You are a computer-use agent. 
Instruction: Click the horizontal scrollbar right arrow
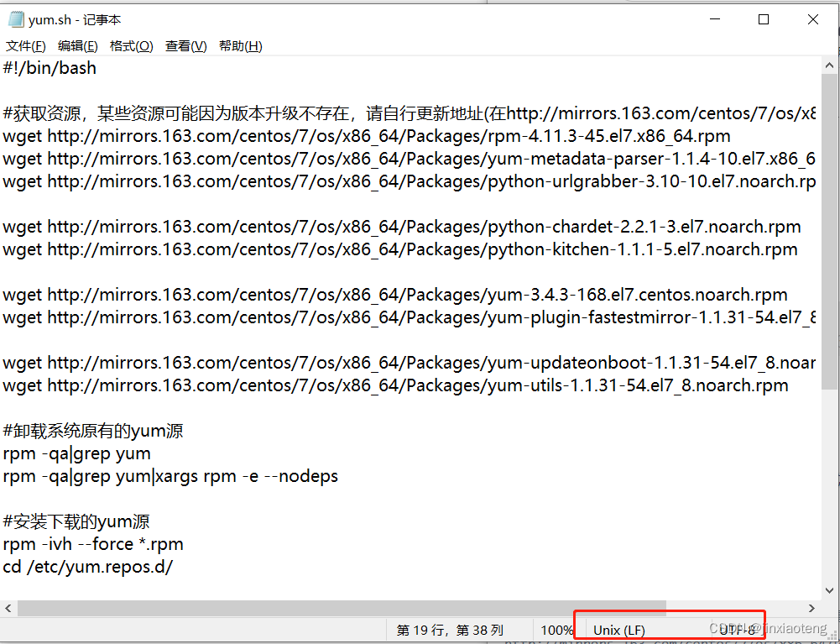[x=811, y=608]
